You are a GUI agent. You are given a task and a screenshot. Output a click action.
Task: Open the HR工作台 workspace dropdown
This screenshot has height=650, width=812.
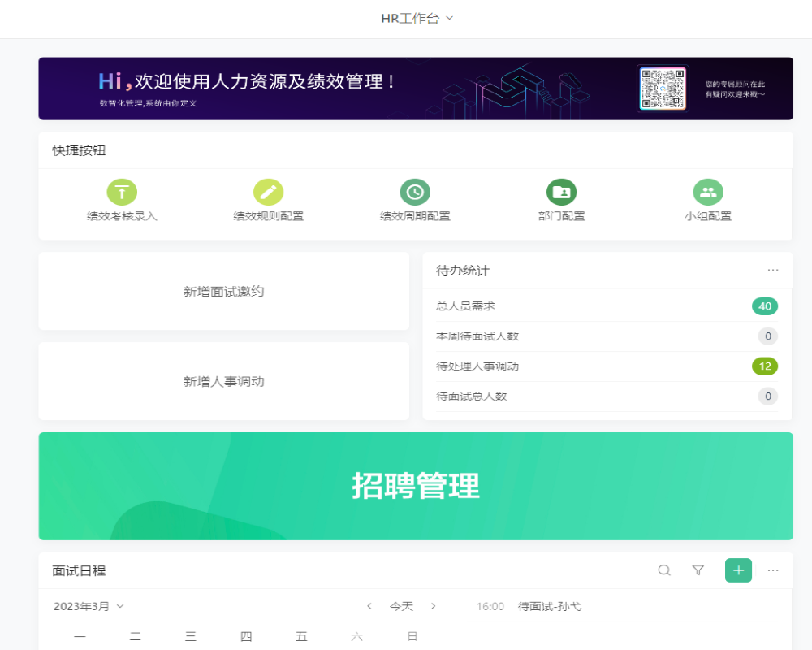416,18
